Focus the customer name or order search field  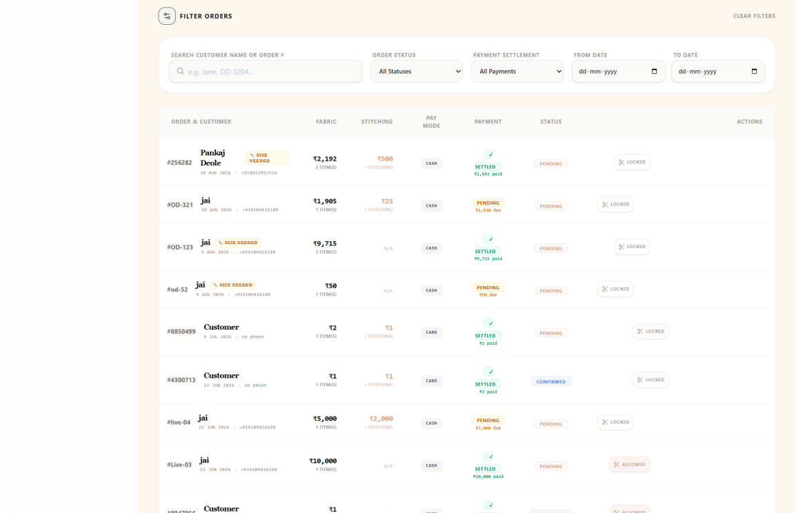pyautogui.click(x=266, y=72)
